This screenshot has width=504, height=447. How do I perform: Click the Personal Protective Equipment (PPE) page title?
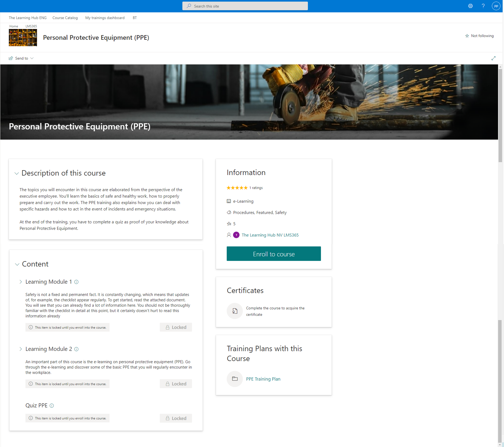pos(96,38)
